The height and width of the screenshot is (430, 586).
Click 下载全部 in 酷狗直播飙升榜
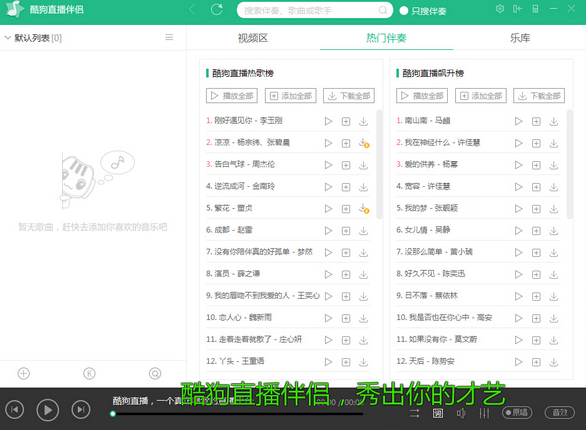coord(539,96)
